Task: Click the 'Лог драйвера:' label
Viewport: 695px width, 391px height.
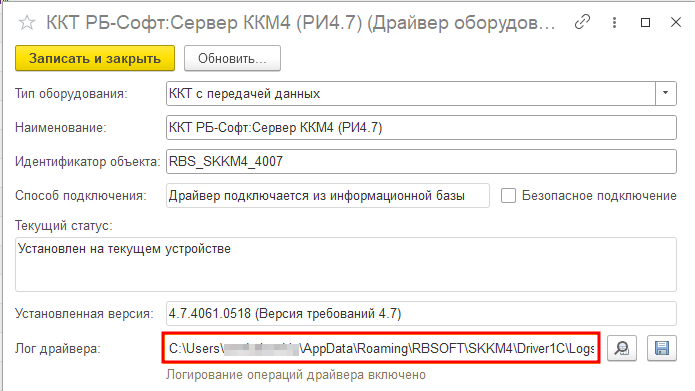Action: pos(58,349)
